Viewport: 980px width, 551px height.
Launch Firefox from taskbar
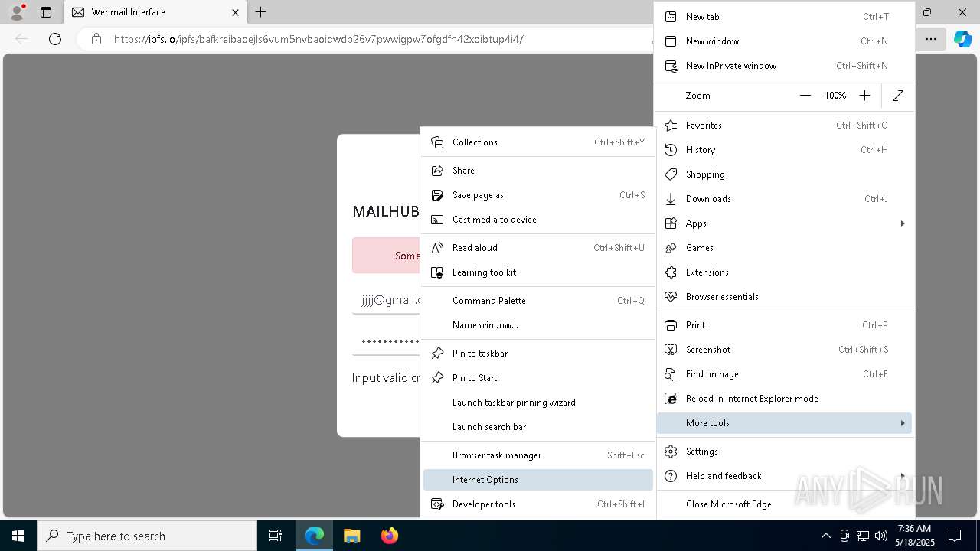click(390, 536)
